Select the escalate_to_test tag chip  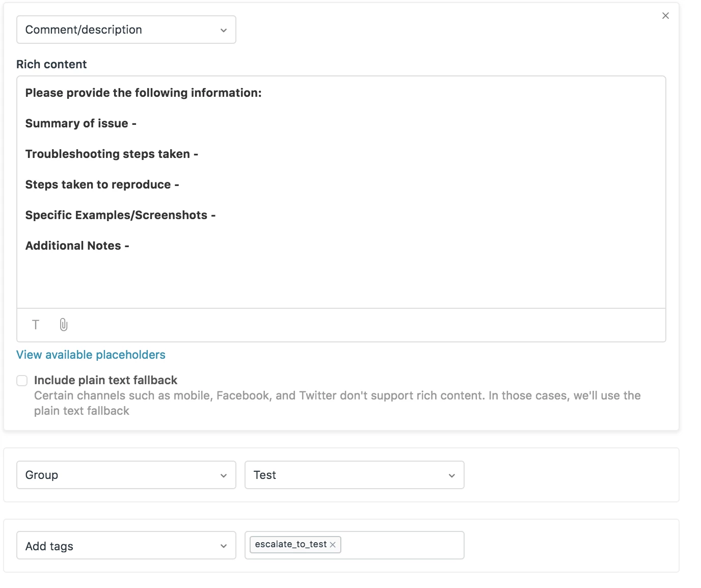pyautogui.click(x=290, y=544)
